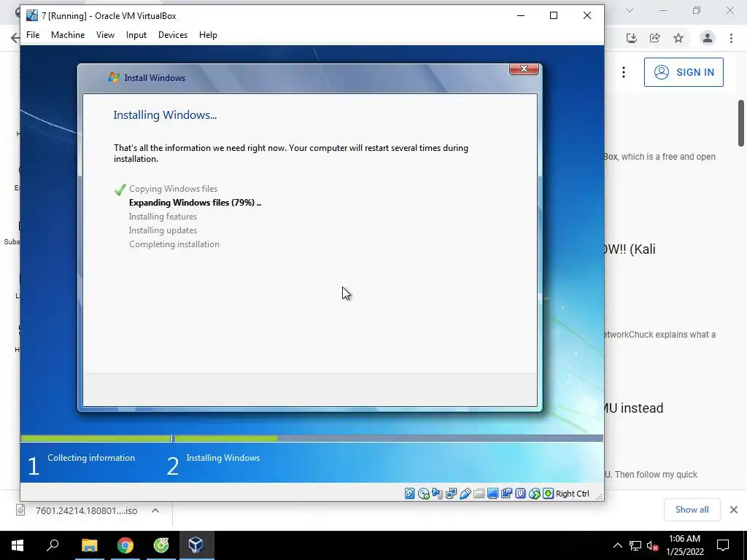Click the processor status indicator icon

point(520,494)
